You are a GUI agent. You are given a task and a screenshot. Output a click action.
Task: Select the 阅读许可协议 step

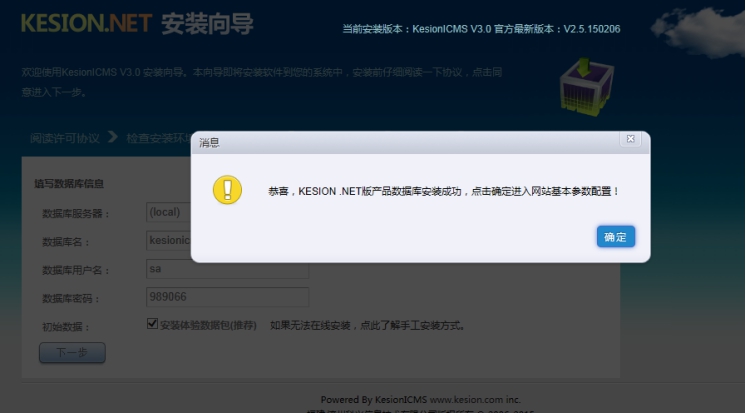pyautogui.click(x=65, y=138)
